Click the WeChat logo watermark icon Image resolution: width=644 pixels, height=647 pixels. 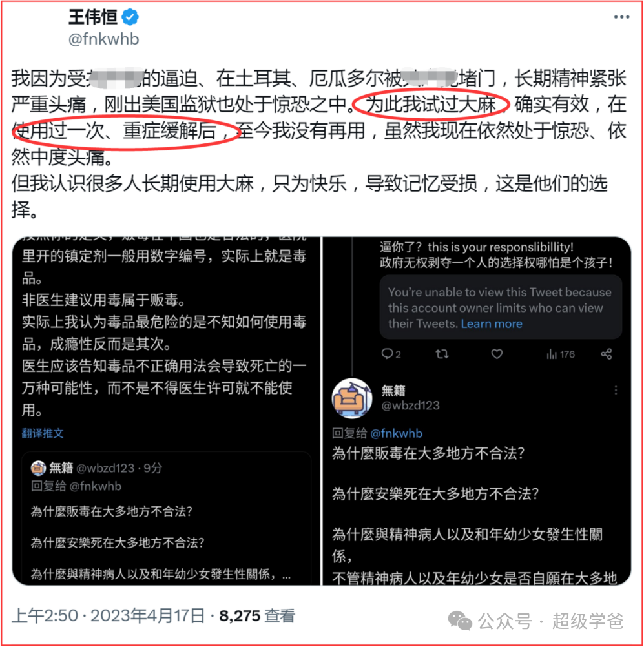click(460, 621)
